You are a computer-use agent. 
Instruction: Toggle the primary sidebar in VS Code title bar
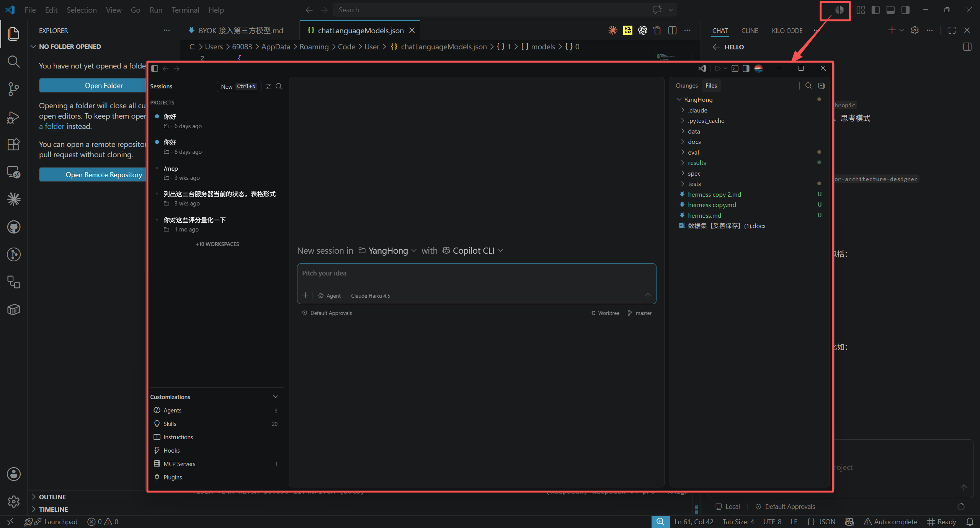pyautogui.click(x=875, y=10)
